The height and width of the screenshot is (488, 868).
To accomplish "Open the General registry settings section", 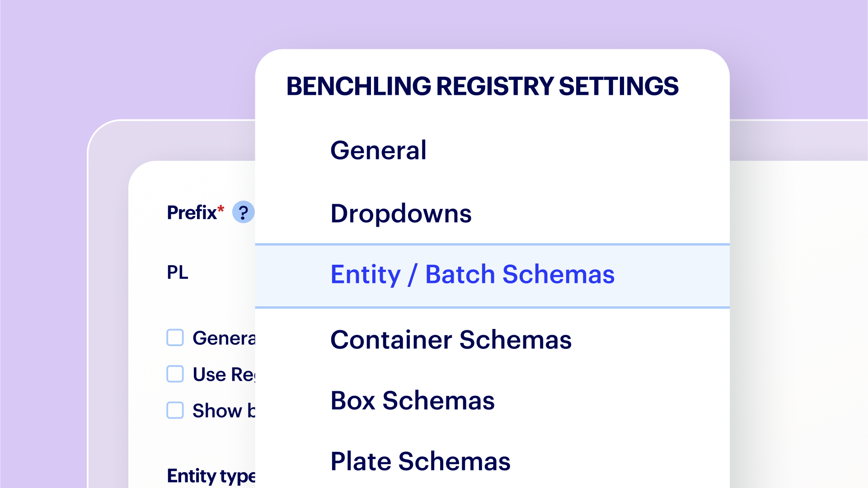I will click(379, 150).
